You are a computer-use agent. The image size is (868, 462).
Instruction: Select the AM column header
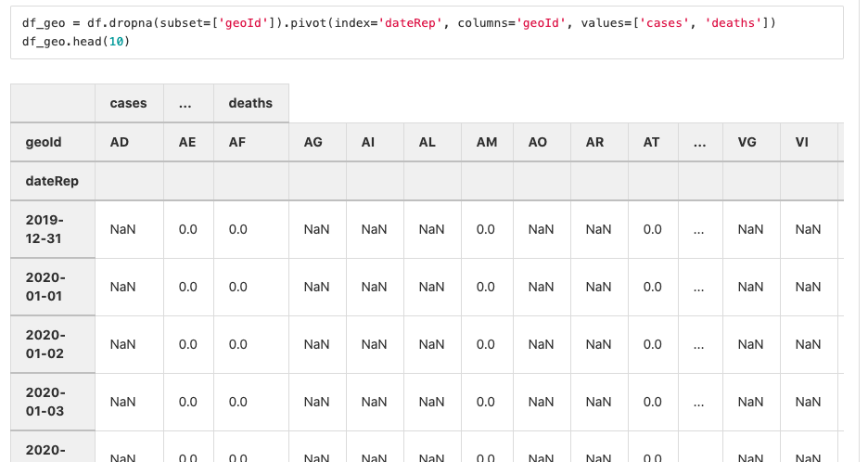click(487, 142)
